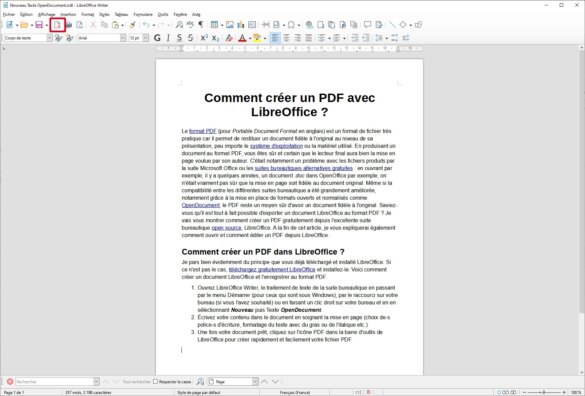
Task: Follow 'téléchargez gratuitement LibreOffice' link
Action: tap(272, 269)
